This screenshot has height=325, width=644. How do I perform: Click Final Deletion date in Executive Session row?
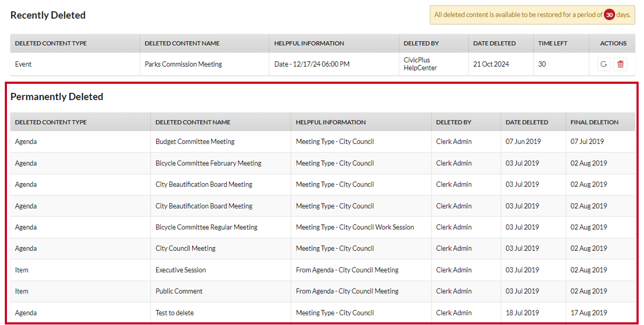tap(589, 270)
